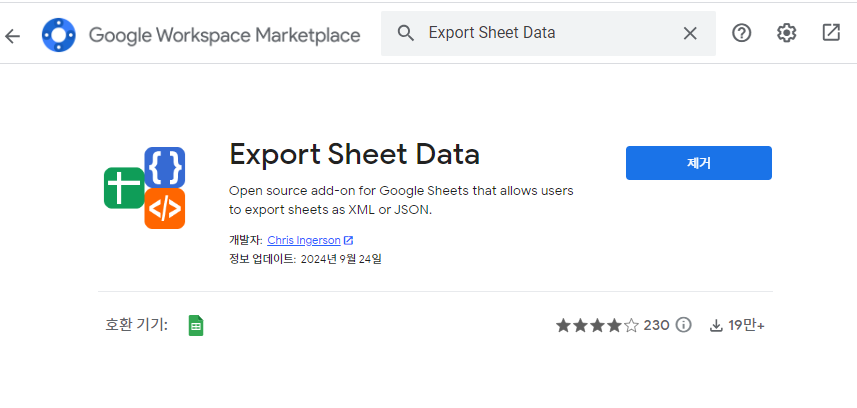The width and height of the screenshot is (857, 408).
Task: Click the 정보 업데이트 date text
Action: coord(305,259)
